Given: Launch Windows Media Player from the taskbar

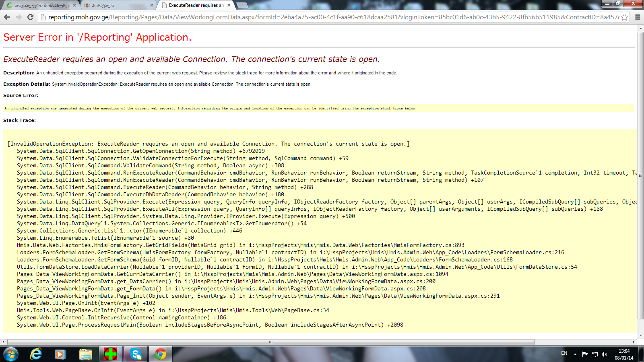Looking at the screenshot, I should tap(60, 354).
